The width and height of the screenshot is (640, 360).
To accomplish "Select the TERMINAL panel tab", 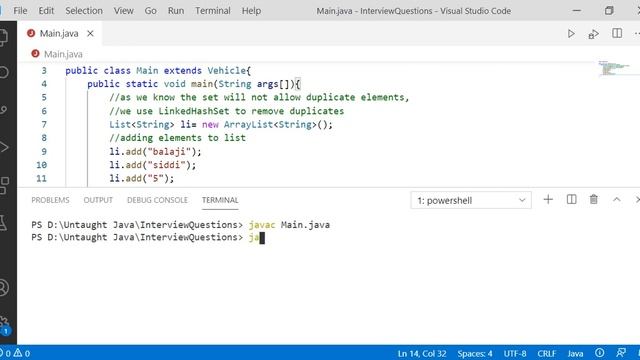I will (x=220, y=200).
